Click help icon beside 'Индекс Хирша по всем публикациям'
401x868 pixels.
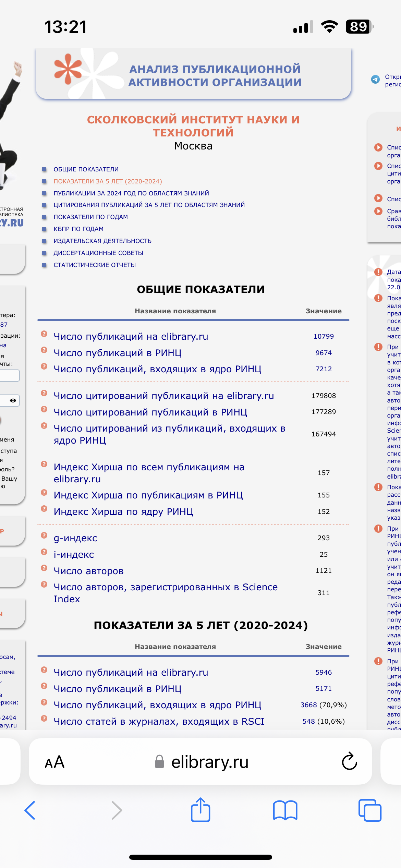(x=44, y=464)
